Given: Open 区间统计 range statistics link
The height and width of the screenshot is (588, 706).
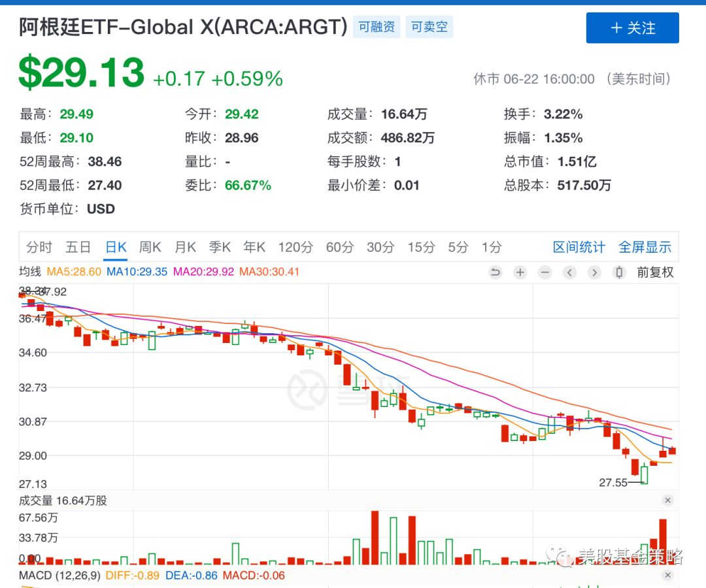Looking at the screenshot, I should [x=579, y=247].
